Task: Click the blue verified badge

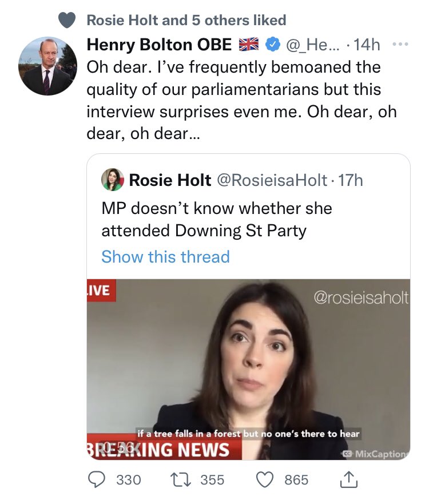Action: coord(274,44)
